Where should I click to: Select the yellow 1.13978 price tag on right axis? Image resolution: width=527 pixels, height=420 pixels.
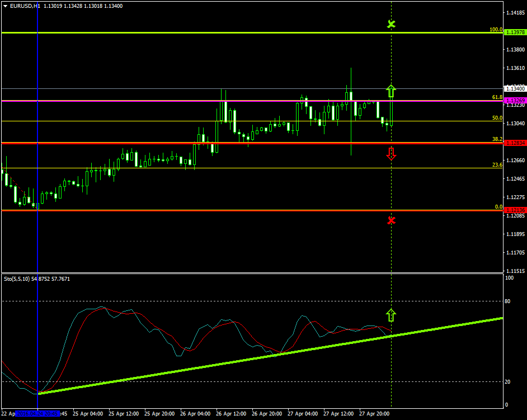point(515,32)
